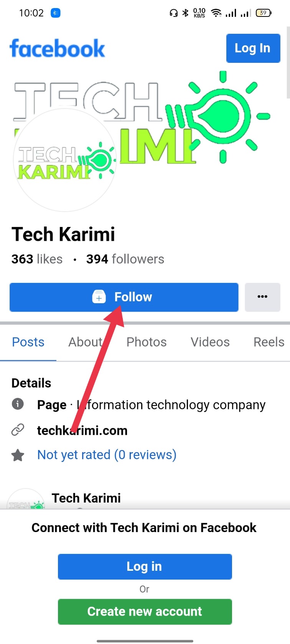Open the techkarimi.com website link

[x=82, y=430]
